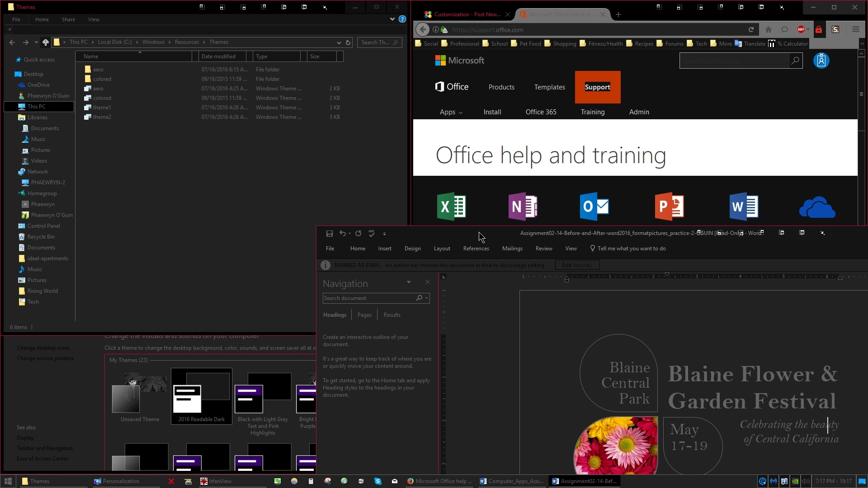Switch to Pages tab in Navigation pane
This screenshot has height=488, width=868.
click(x=364, y=315)
